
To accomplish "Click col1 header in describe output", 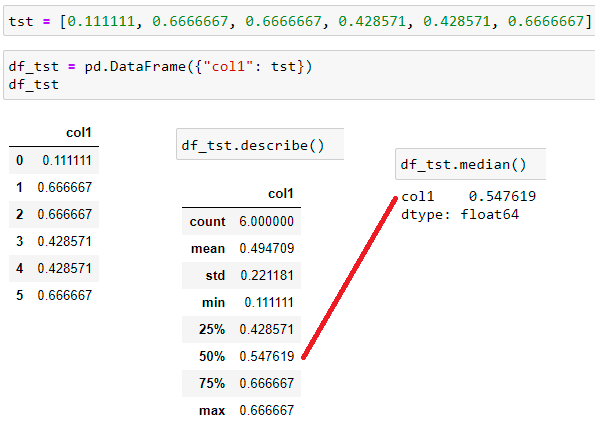I will tap(281, 194).
